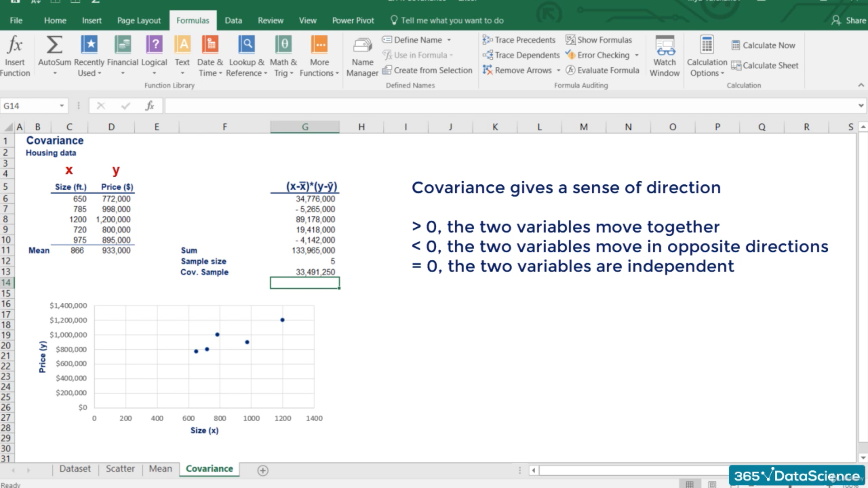Expand the formula bar
Screen dimensions: 868x488
861,106
